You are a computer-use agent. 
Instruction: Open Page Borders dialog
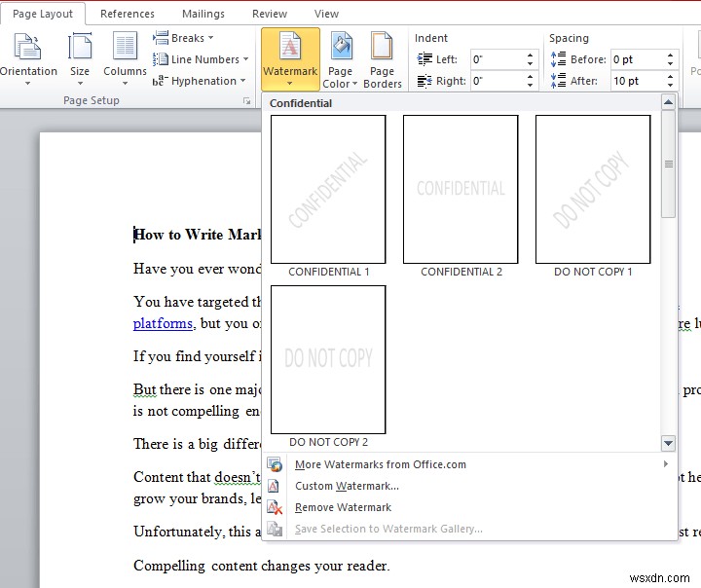pos(383,60)
